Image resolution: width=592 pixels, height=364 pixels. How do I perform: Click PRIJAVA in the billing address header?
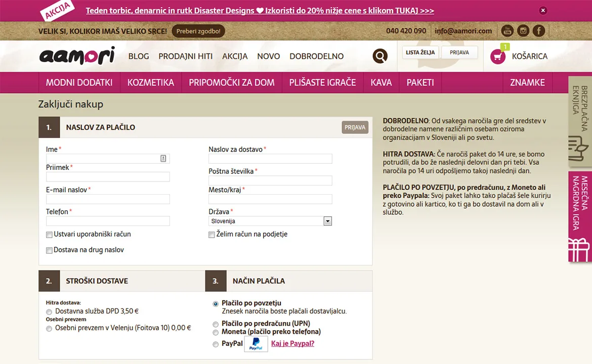pos(355,127)
